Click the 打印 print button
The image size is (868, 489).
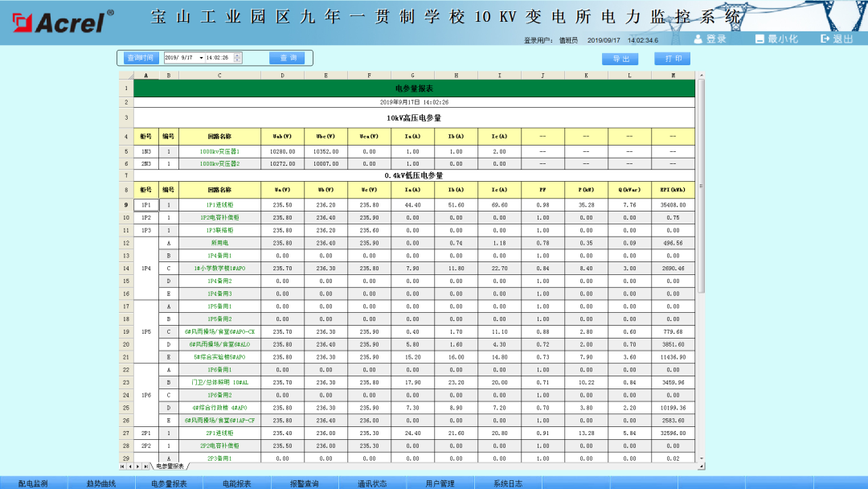pos(673,58)
